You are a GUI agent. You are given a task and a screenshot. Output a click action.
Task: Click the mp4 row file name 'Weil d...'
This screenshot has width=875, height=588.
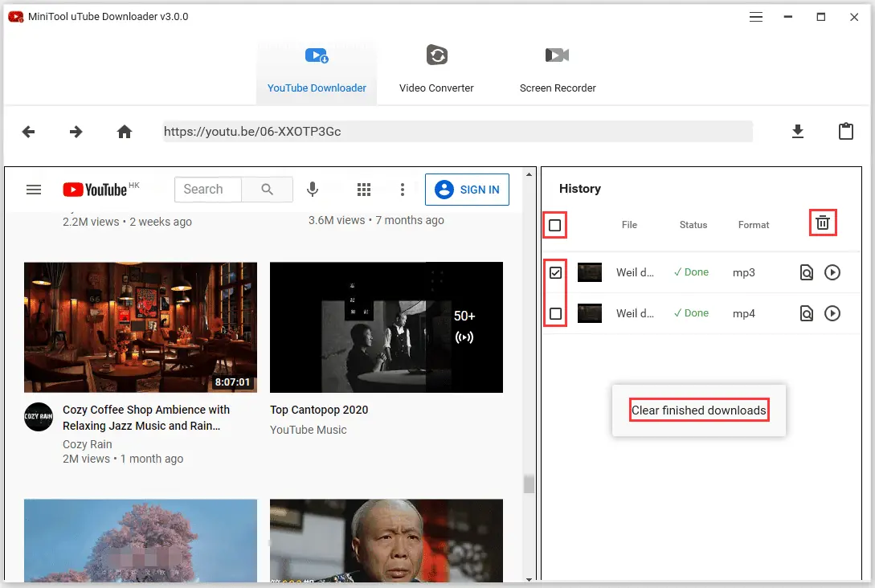[x=635, y=313]
